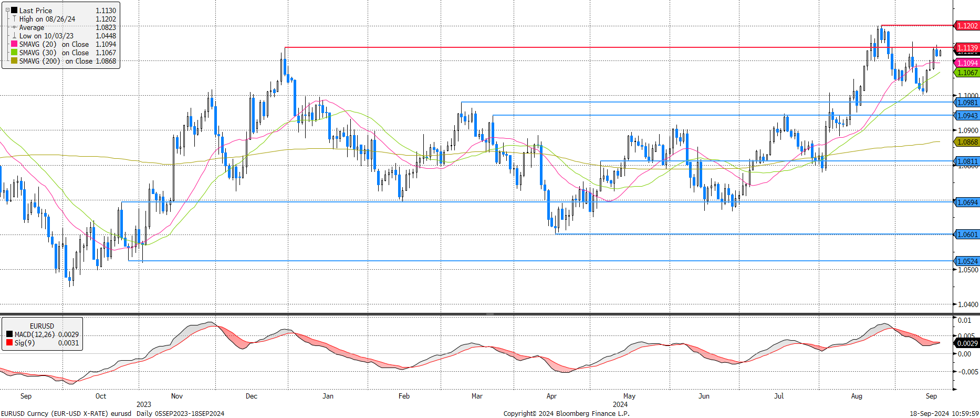Click the green 1.1067 axis tag
The width and height of the screenshot is (980, 418).
[x=967, y=73]
